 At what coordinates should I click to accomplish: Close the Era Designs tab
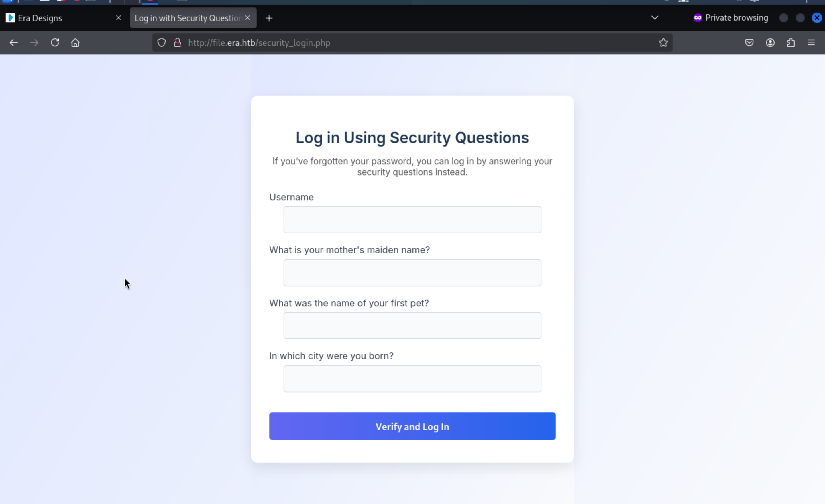coord(119,18)
